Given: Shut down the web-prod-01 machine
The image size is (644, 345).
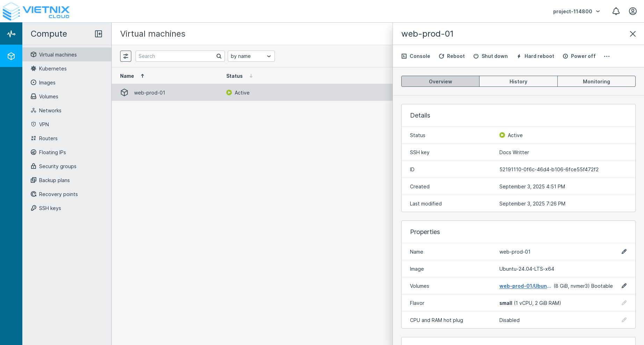Looking at the screenshot, I should (x=490, y=56).
